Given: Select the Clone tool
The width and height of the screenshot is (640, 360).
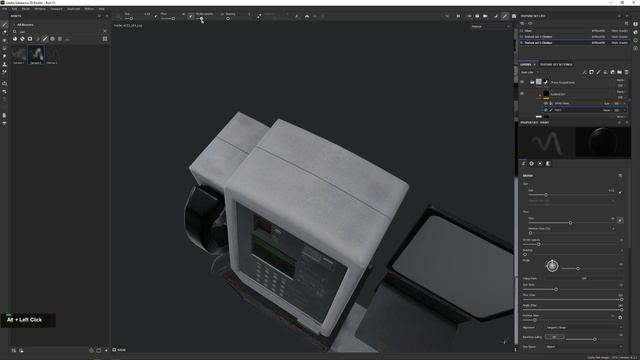Looking at the screenshot, I should click(x=4, y=64).
